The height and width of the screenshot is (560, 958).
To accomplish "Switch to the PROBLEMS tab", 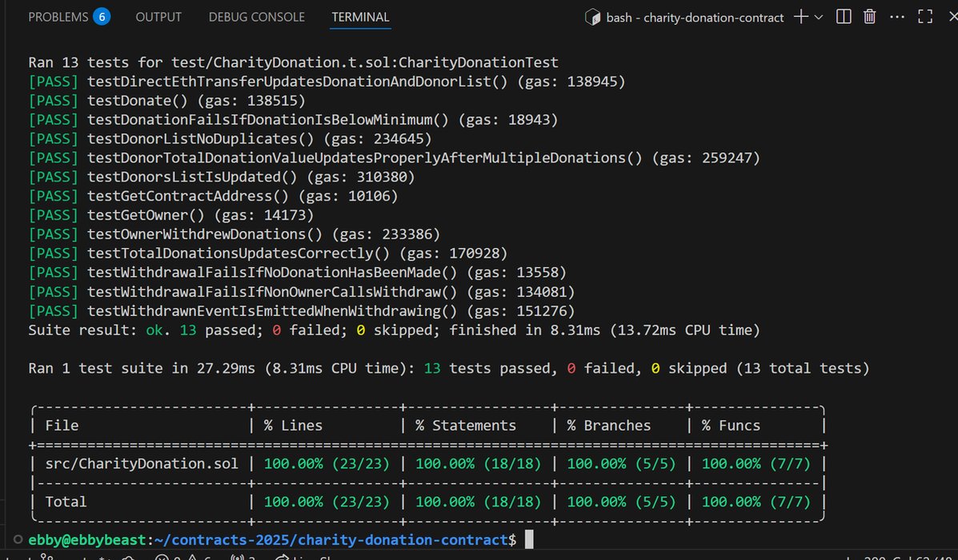I will click(58, 17).
